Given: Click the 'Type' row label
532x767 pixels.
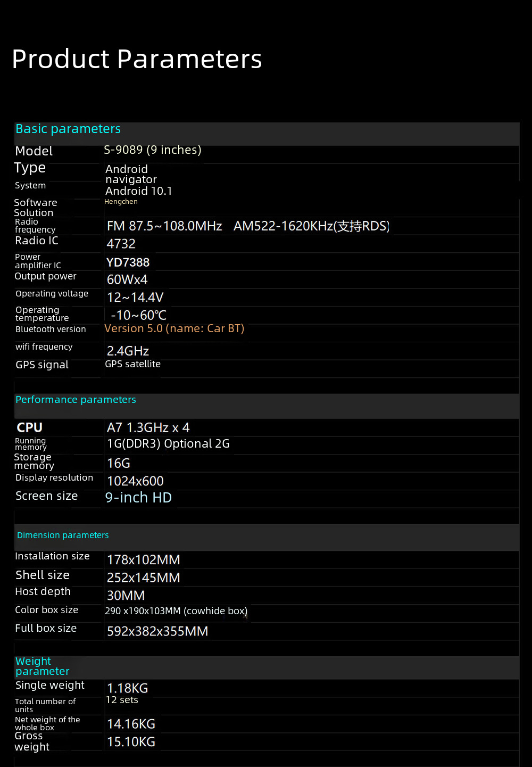Looking at the screenshot, I should click(x=30, y=168).
